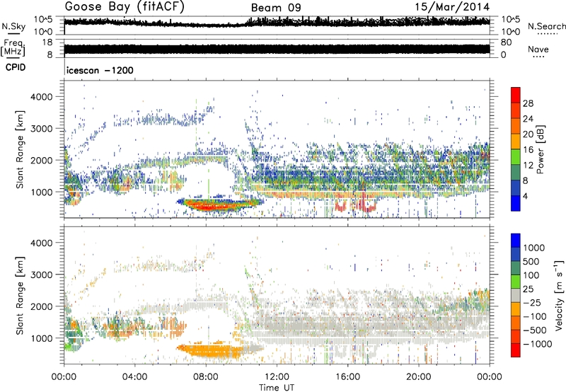Pick the gray segment of Velocity colorbar
The height and width of the screenshot is (392, 566).
click(516, 296)
